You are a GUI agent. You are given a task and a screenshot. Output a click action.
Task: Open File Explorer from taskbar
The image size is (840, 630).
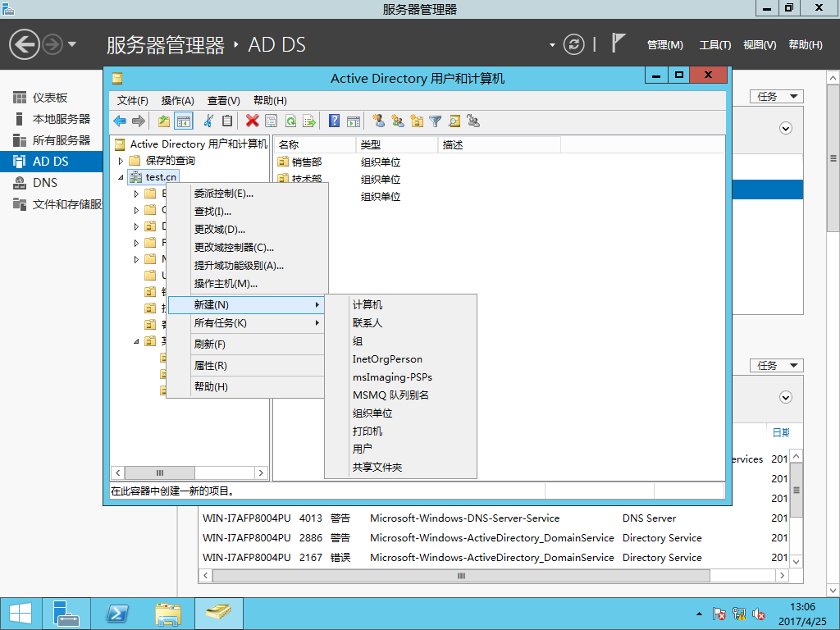coord(167,614)
